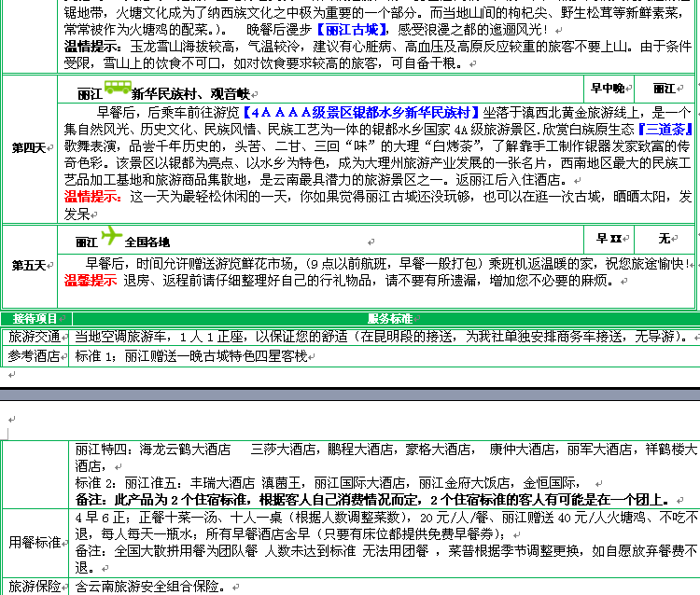The image size is (700, 595).
Task: Click the 全国各地 destination title
Action: (147, 242)
